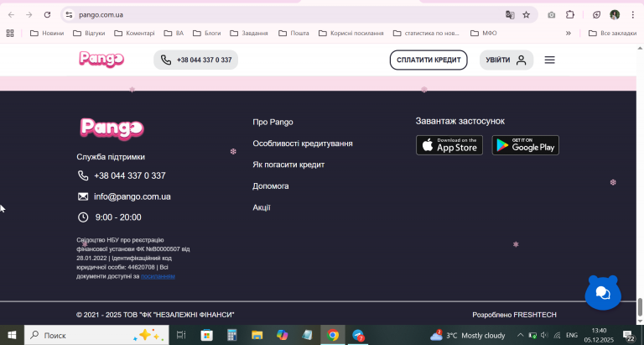Show hidden tray icons with the chevron
Screen dimensions: 644x345
pos(520,335)
